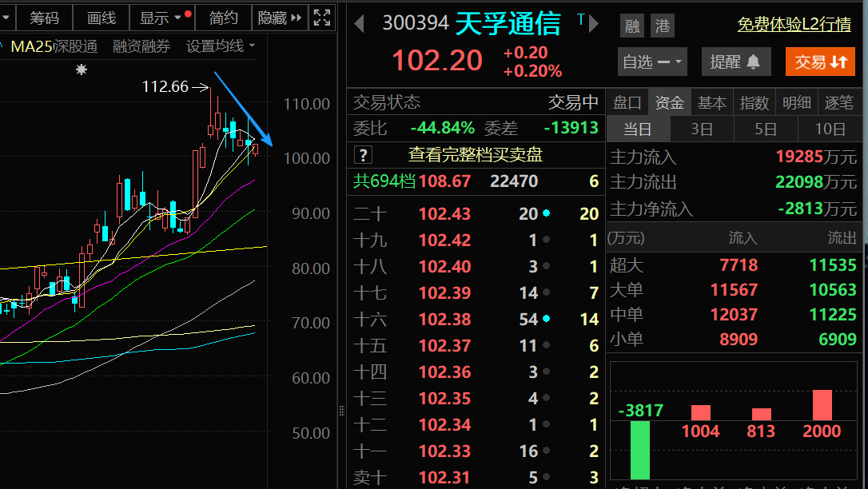868x489 pixels.
Task: Switch to 简约 simple mode
Action: [x=223, y=18]
